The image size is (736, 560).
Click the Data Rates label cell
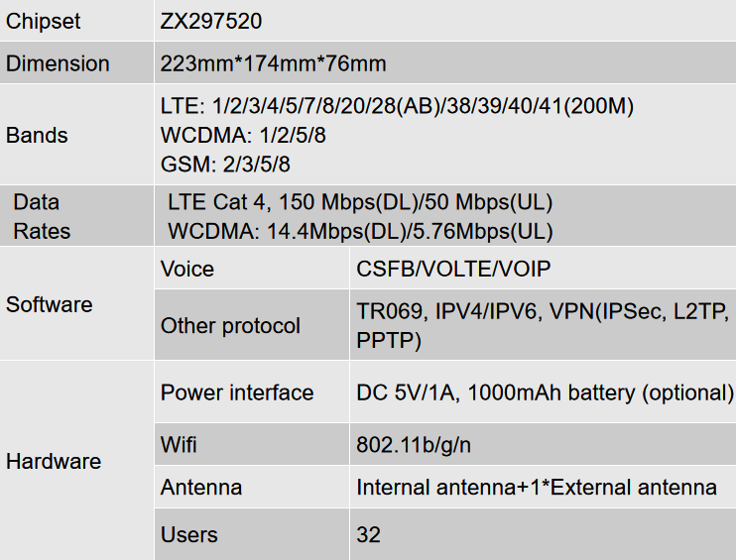click(76, 216)
